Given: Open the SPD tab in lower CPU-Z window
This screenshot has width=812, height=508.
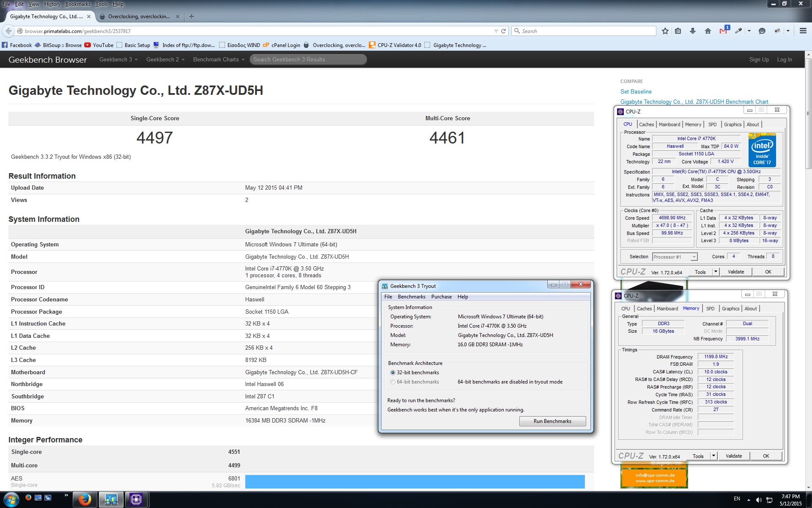Looking at the screenshot, I should (710, 309).
